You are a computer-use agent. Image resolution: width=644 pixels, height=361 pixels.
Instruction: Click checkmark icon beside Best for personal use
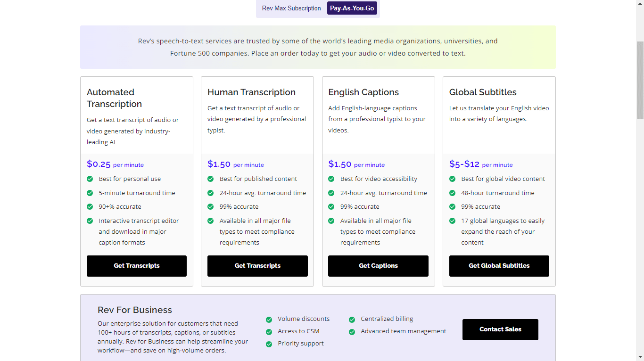[x=90, y=179]
